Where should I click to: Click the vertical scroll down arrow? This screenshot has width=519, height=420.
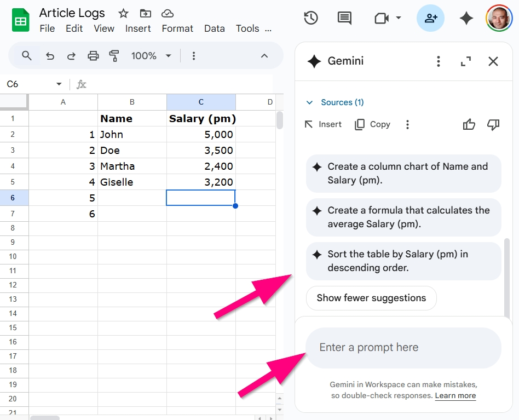click(x=280, y=410)
